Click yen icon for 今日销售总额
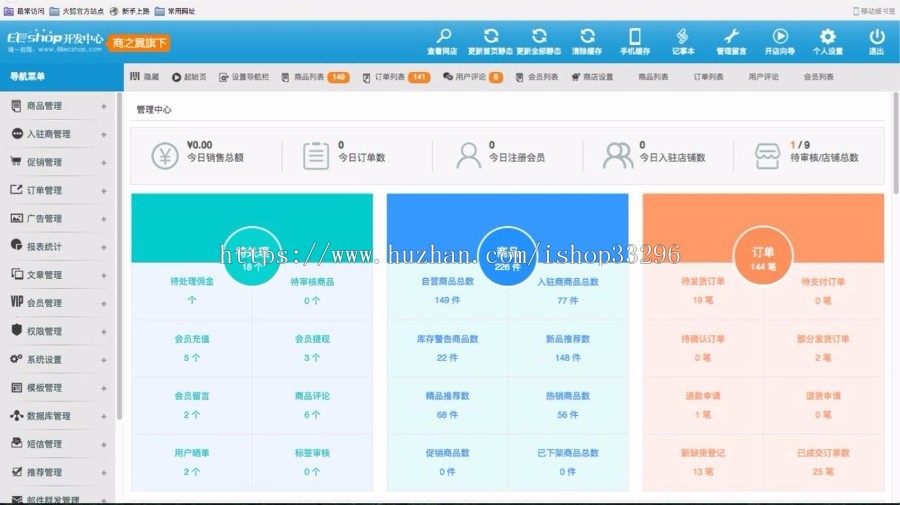The height and width of the screenshot is (505, 900). pyautogui.click(x=165, y=156)
